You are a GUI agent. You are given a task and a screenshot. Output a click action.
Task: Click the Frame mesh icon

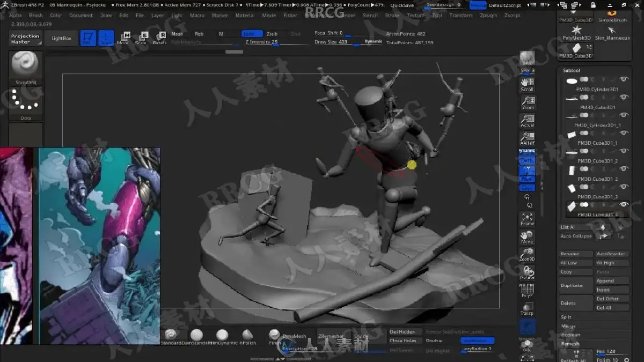[x=527, y=219]
